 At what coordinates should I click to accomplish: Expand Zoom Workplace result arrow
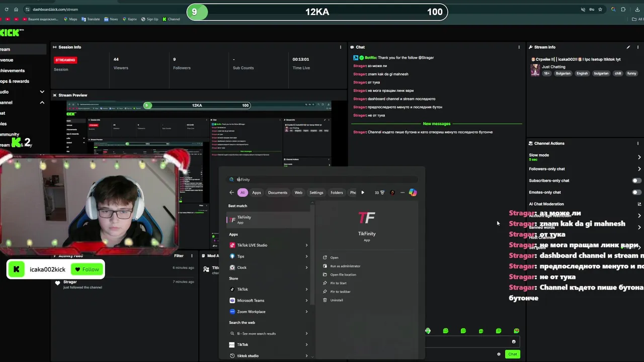tap(306, 312)
